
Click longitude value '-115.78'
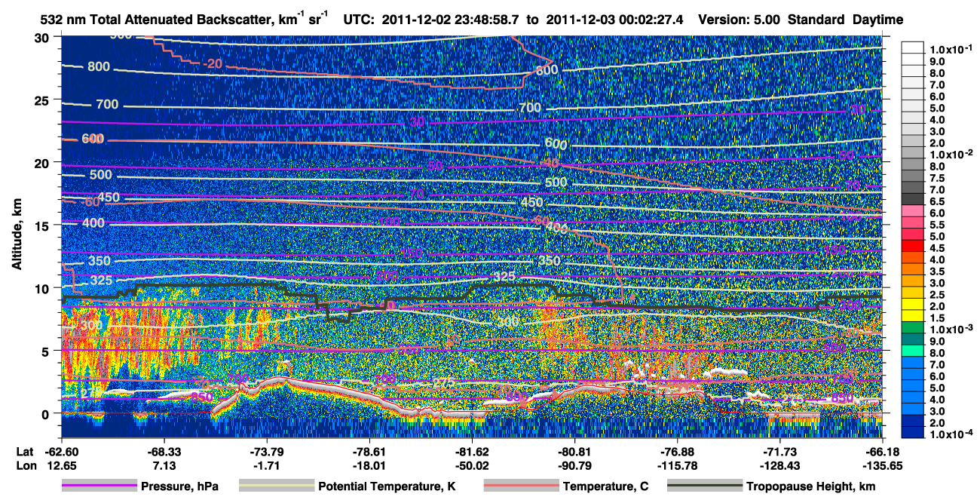[x=677, y=465]
